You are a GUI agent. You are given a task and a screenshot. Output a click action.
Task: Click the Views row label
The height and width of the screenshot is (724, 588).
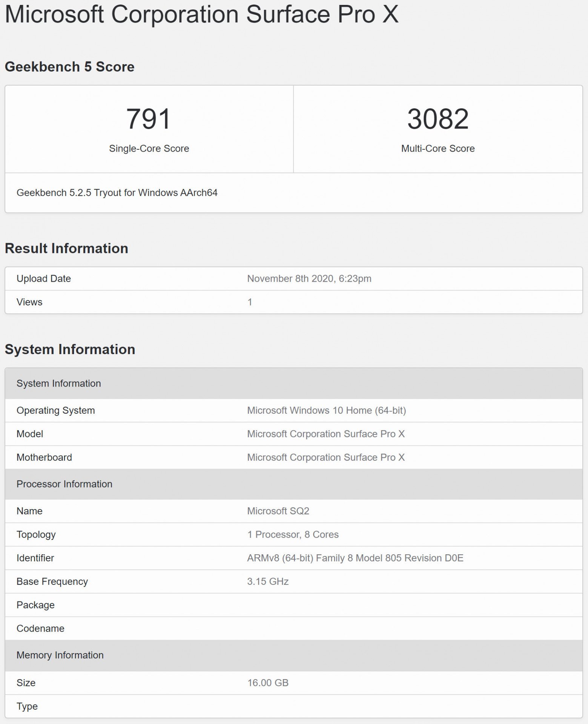(x=29, y=302)
